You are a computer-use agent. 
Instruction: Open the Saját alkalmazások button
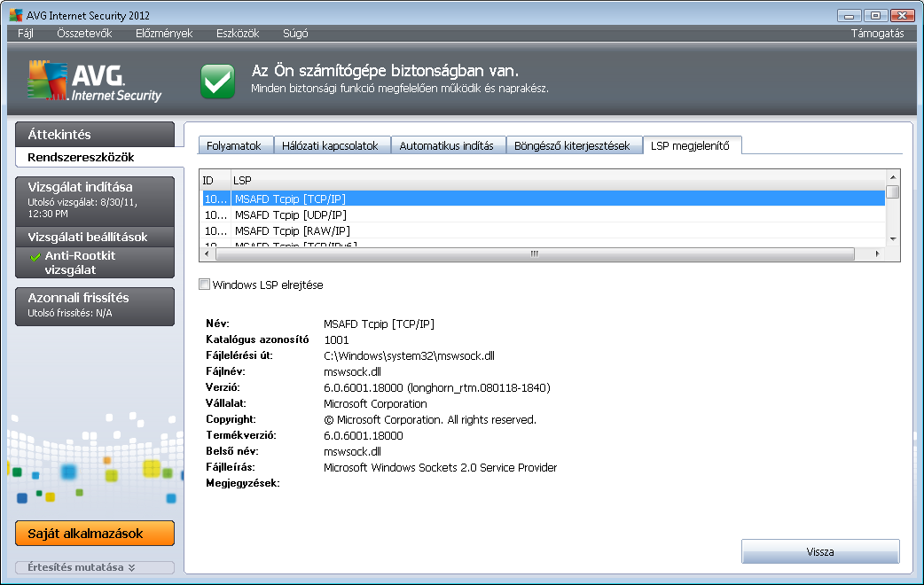95,534
